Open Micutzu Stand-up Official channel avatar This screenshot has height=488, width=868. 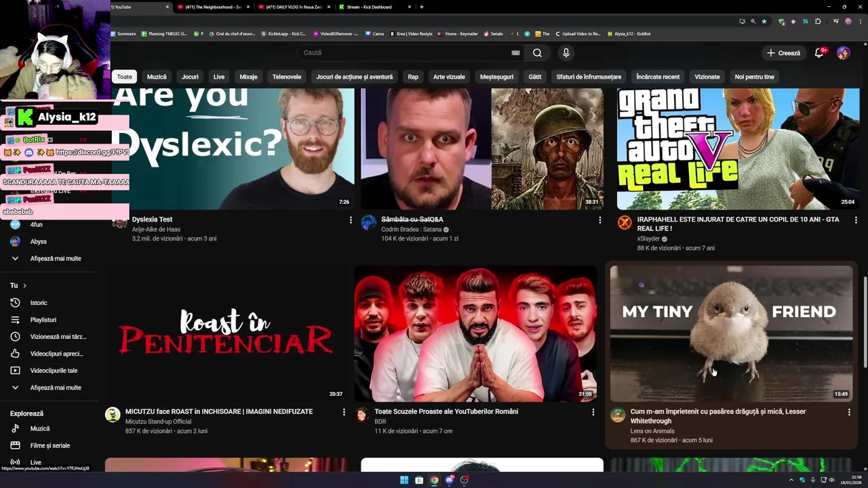(113, 415)
